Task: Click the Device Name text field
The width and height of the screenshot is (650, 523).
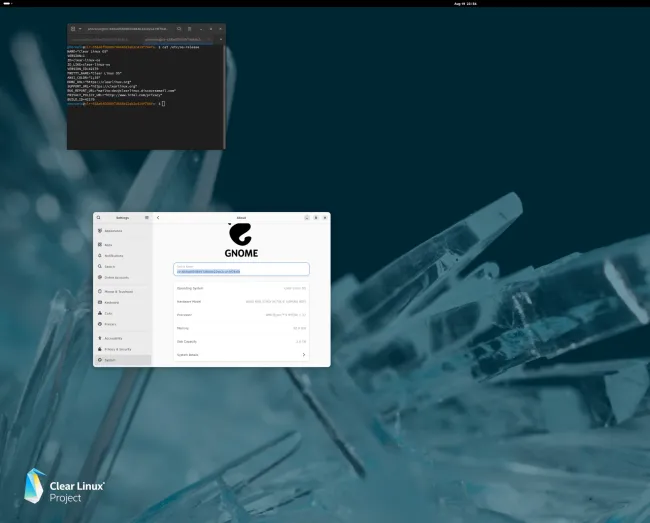Action: 241,269
